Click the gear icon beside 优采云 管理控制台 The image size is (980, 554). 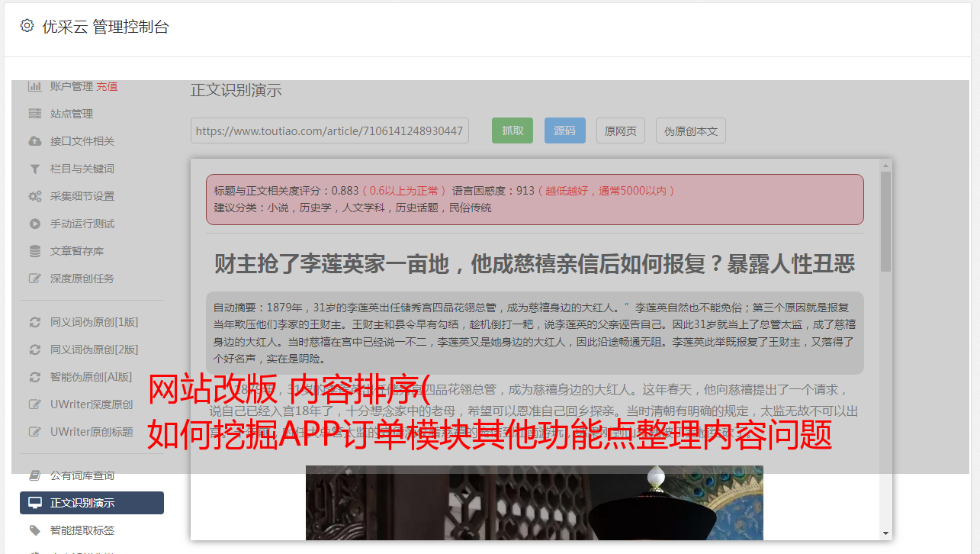27,26
